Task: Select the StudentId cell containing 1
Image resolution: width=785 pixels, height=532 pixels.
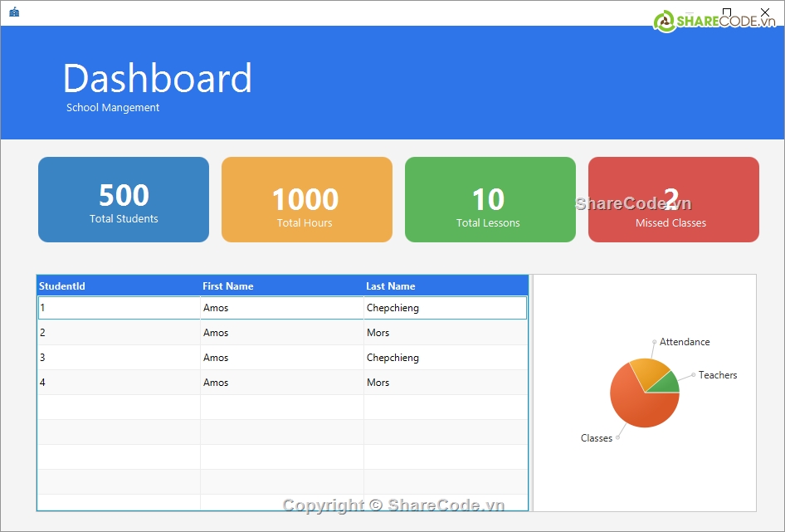Action: (x=118, y=308)
